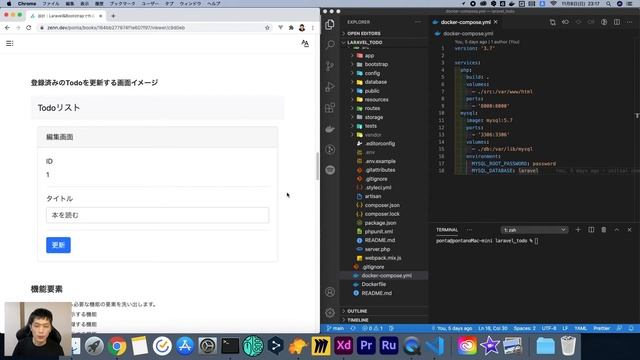
Task: Expand OUTLINE section
Action: click(x=357, y=311)
